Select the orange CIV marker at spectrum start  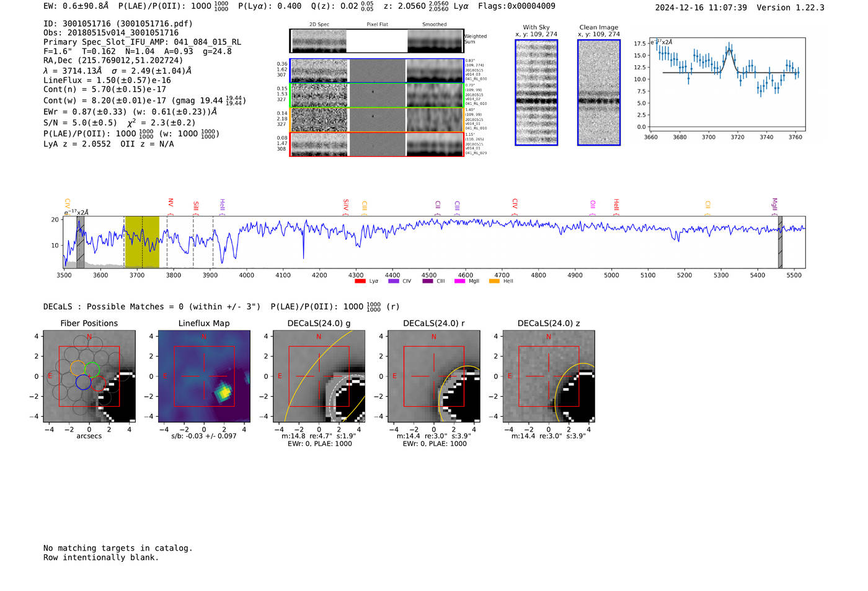point(67,205)
